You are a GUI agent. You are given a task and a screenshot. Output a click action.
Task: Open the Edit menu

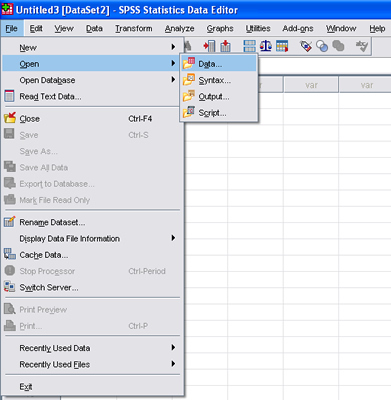(36, 29)
